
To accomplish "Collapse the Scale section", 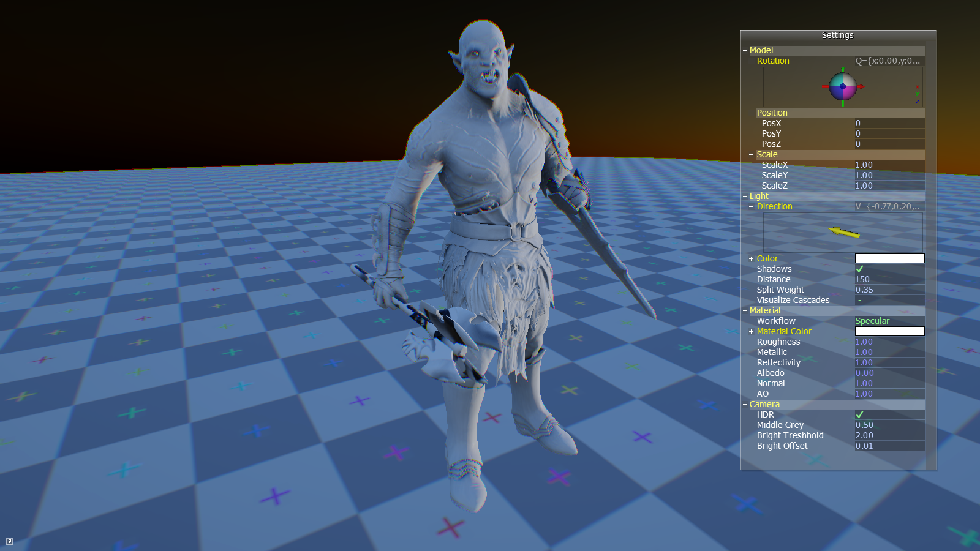I will tap(752, 155).
